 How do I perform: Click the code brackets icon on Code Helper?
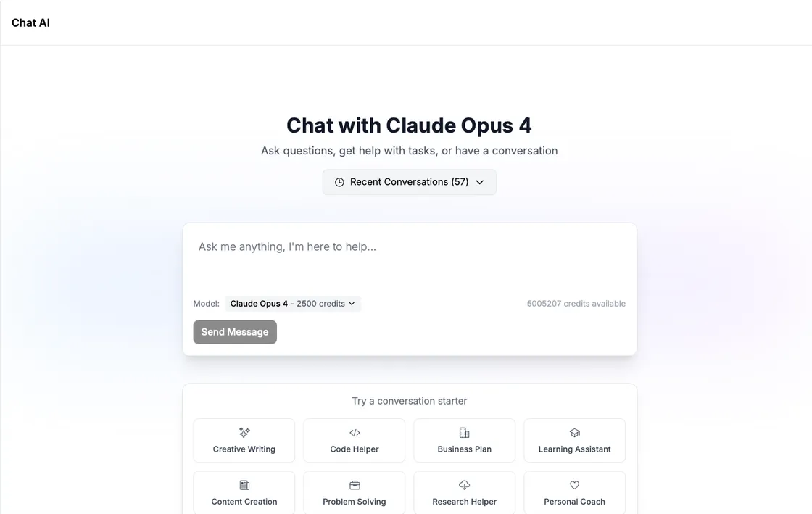pyautogui.click(x=354, y=432)
